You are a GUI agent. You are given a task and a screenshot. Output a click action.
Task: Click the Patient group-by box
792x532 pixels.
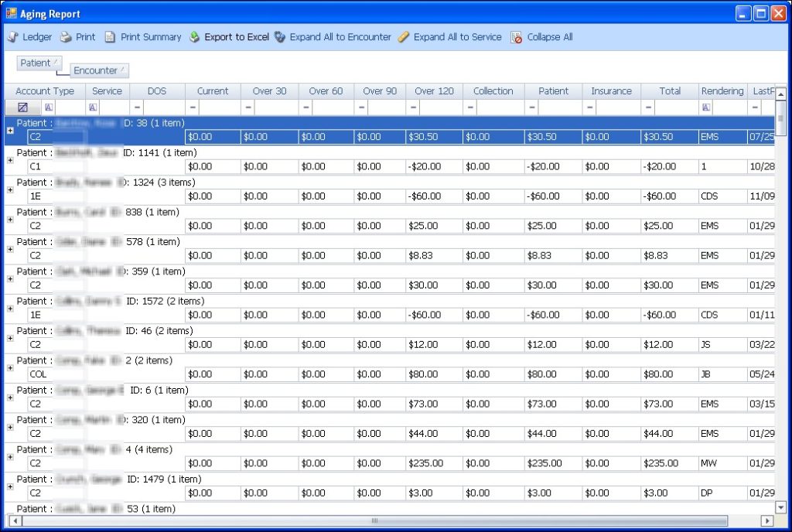(x=39, y=63)
